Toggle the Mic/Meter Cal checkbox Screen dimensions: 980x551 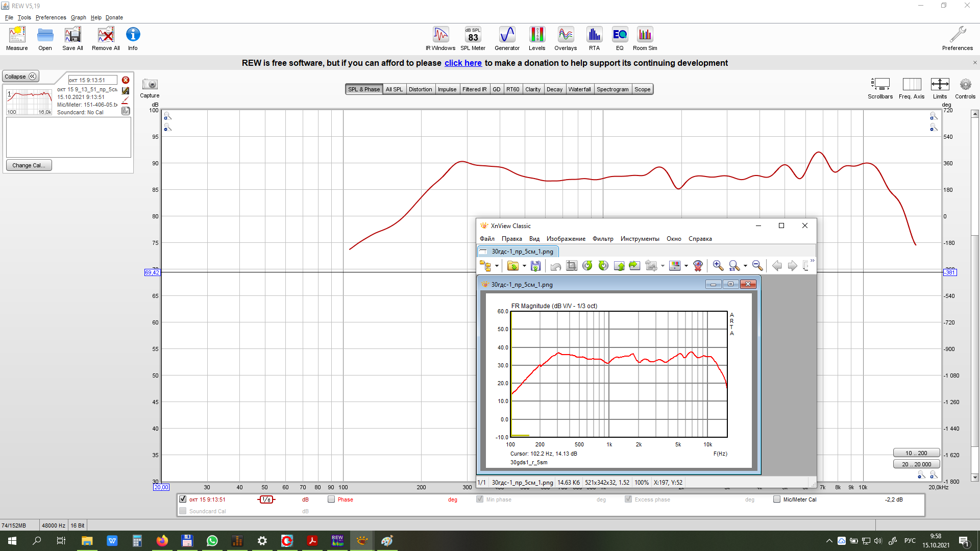[777, 499]
